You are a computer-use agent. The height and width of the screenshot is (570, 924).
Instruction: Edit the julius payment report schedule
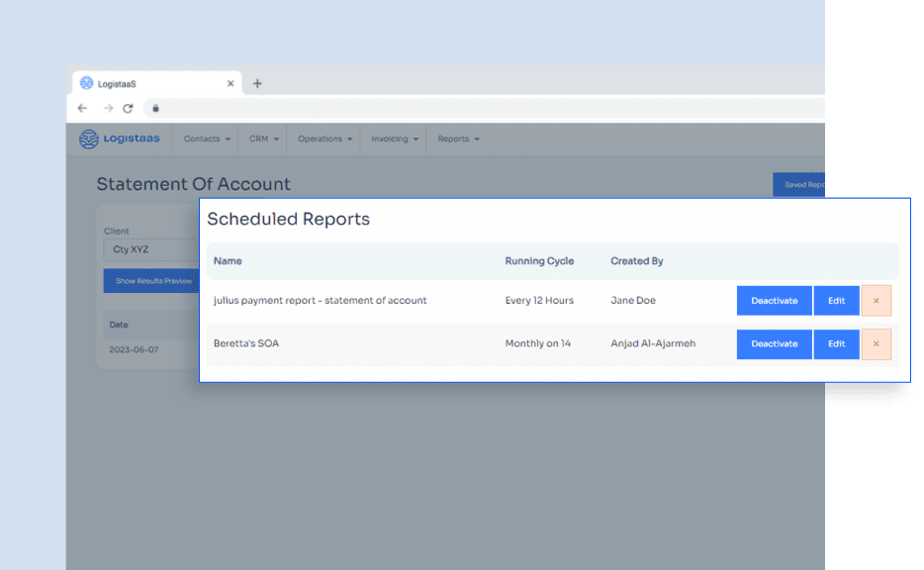[836, 301]
